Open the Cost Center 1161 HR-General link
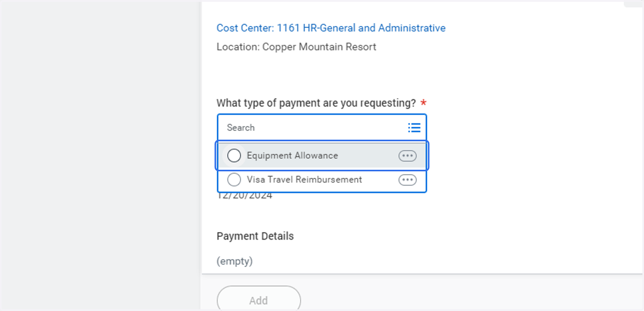 click(x=331, y=28)
